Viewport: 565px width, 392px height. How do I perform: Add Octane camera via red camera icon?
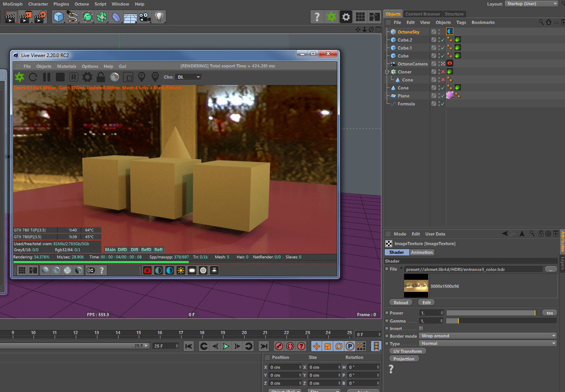pyautogui.click(x=147, y=270)
